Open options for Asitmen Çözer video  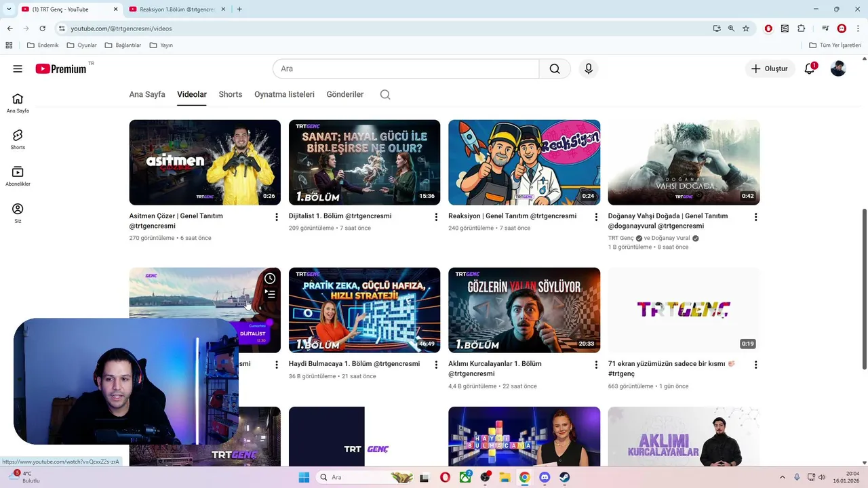pyautogui.click(x=276, y=217)
